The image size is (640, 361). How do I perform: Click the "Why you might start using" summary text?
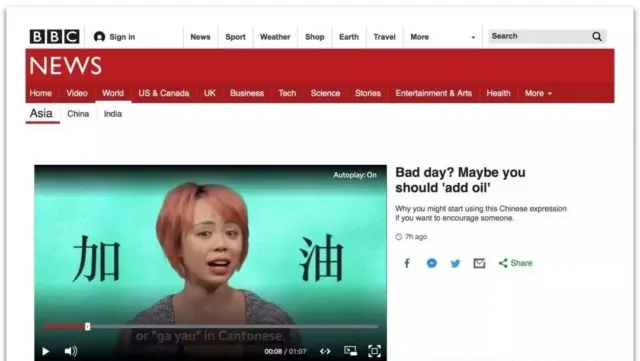[x=481, y=213]
